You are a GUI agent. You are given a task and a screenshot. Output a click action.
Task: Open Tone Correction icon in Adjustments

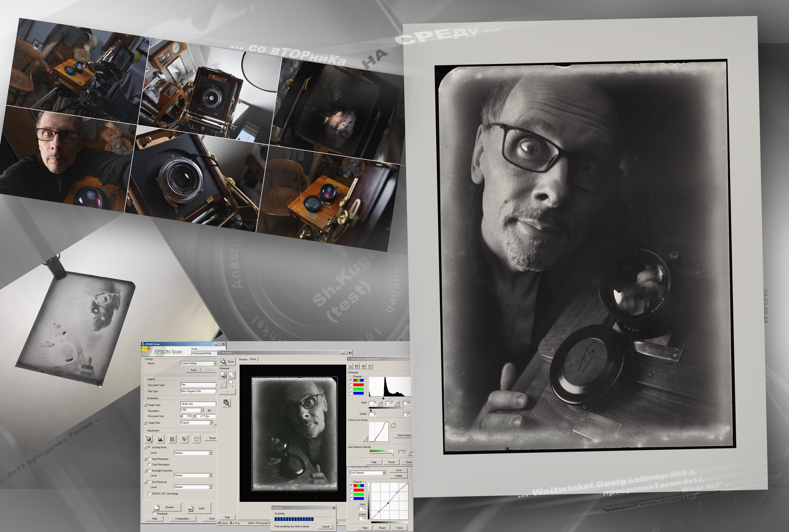172,439
